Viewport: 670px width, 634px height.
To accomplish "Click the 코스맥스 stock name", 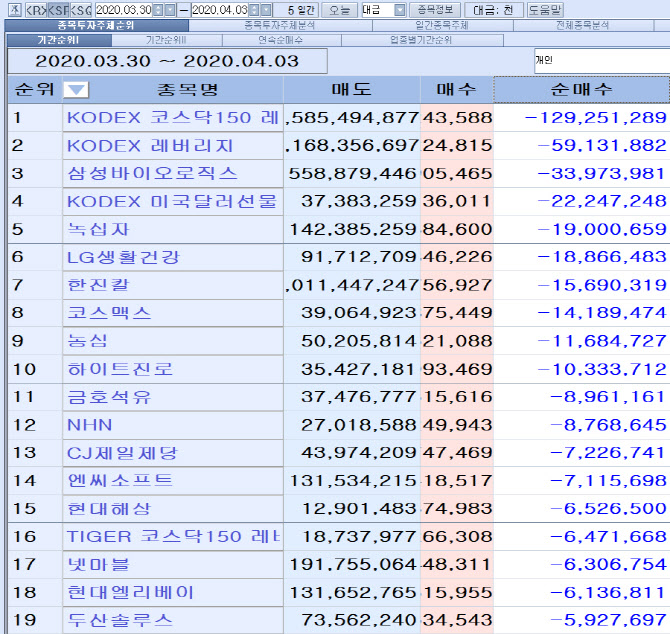I will pos(109,313).
